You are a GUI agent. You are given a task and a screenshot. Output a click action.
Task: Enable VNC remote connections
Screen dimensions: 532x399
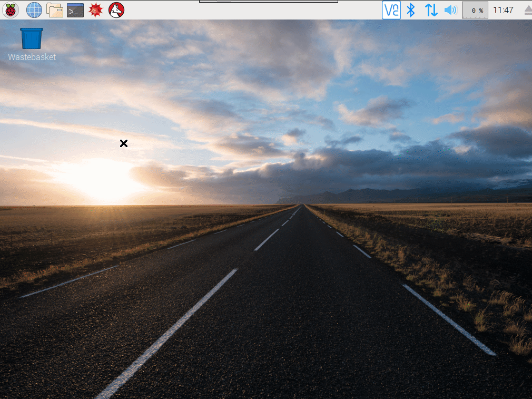tap(391, 9)
